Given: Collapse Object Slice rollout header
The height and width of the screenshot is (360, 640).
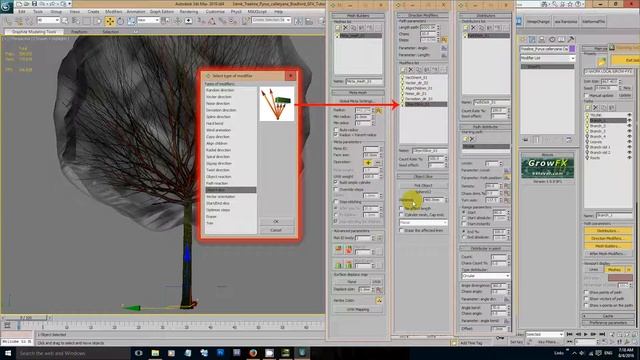Looking at the screenshot, I should pyautogui.click(x=423, y=176).
